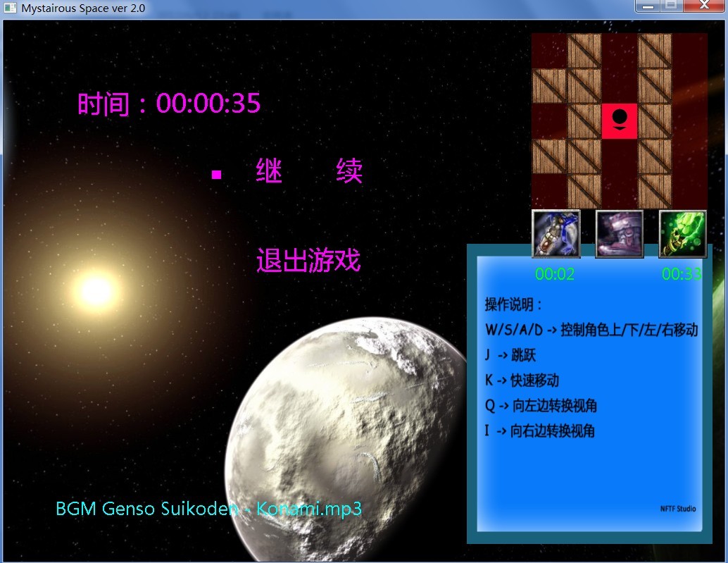Click the 操作说明： heading

tap(513, 304)
